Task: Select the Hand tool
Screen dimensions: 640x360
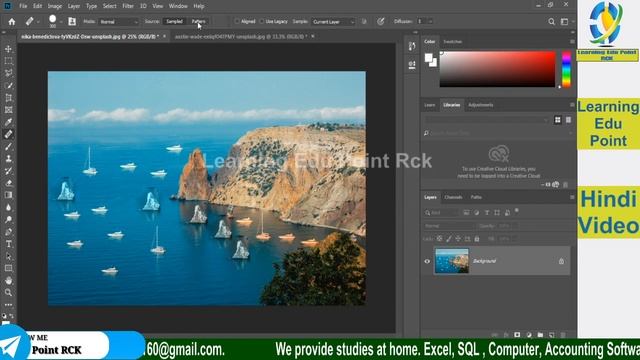Action: point(8,280)
